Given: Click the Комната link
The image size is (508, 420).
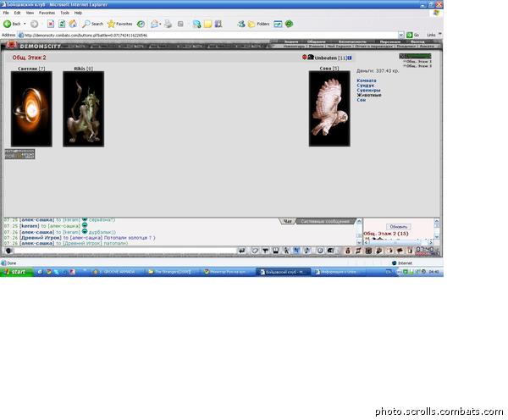Looking at the screenshot, I should [367, 80].
